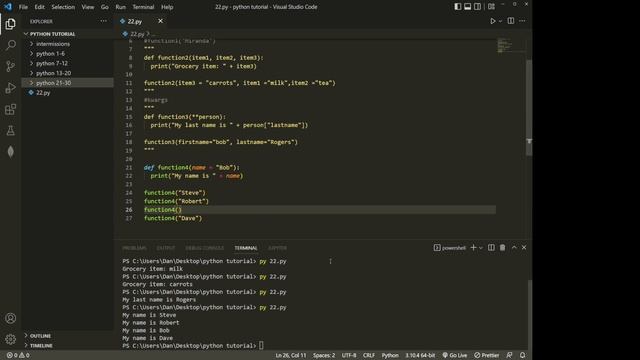Screen dimensions: 640x360
Task: Open the File menu
Action: [23, 7]
